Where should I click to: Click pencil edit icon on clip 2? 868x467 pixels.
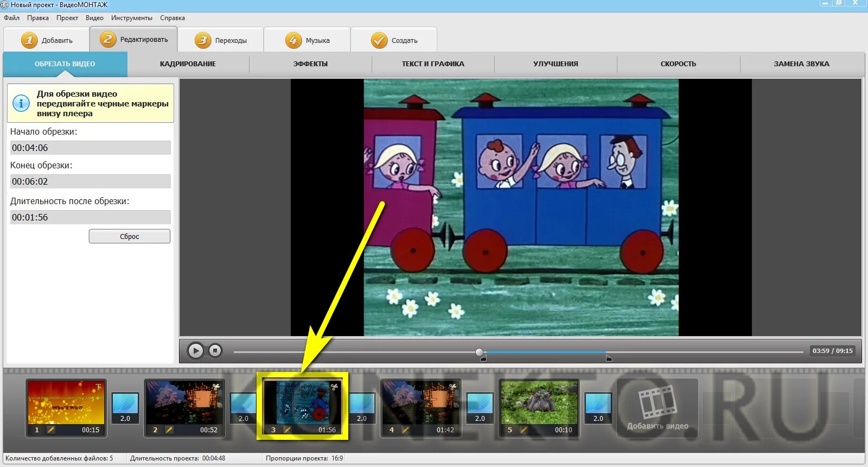tap(169, 430)
